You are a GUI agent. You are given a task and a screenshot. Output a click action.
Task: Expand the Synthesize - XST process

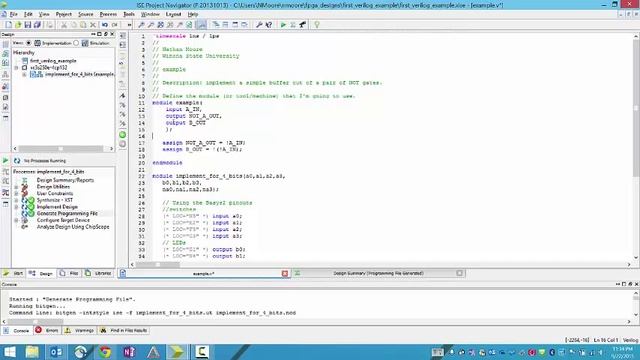pyautogui.click(x=16, y=200)
